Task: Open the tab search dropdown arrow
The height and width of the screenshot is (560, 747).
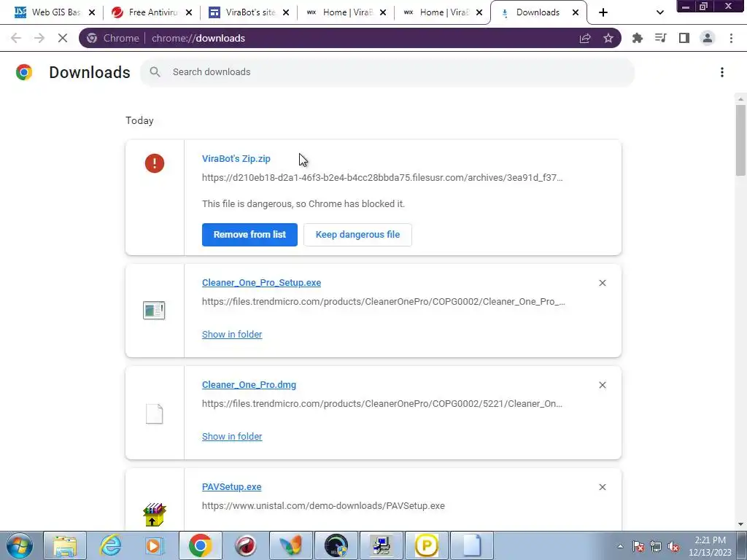Action: tap(659, 12)
